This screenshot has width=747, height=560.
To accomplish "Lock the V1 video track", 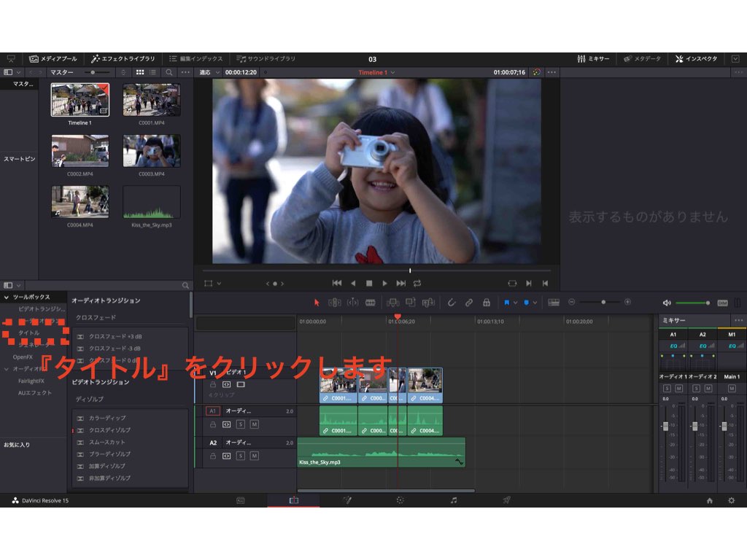I will coord(213,384).
